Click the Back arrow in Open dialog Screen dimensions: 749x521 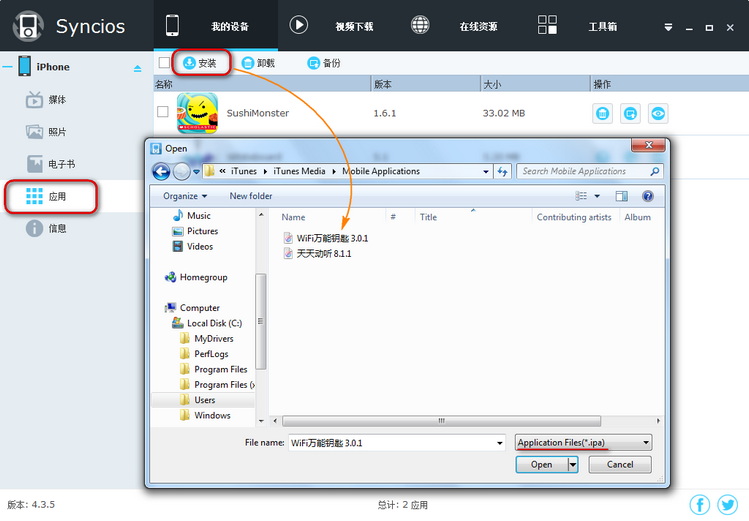pos(161,171)
